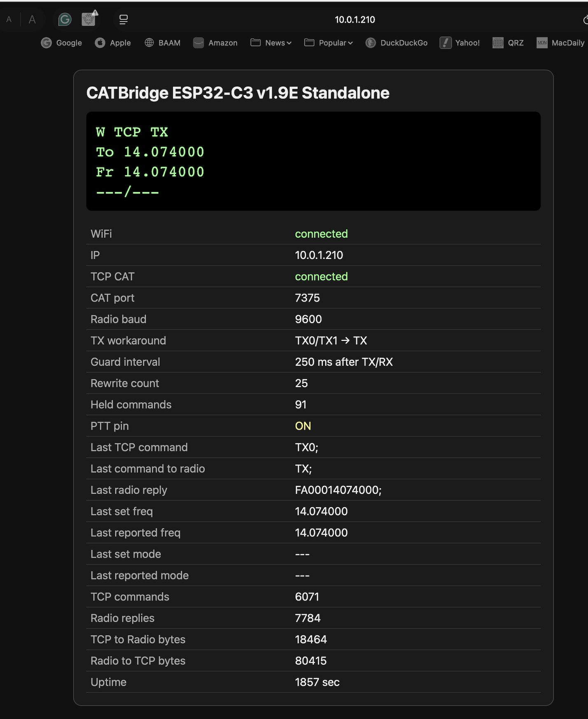Viewport: 588px width, 719px height.
Task: Open the Apple bookmark
Action: (x=113, y=43)
